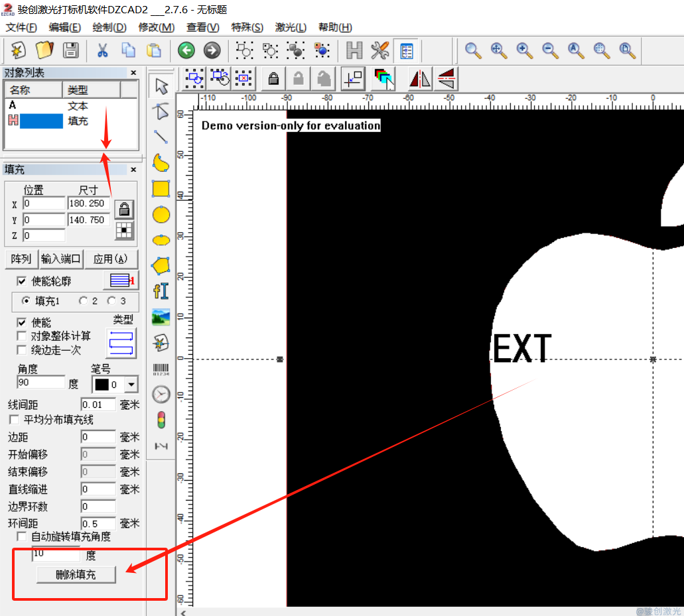Select the Text tool icon

[161, 291]
